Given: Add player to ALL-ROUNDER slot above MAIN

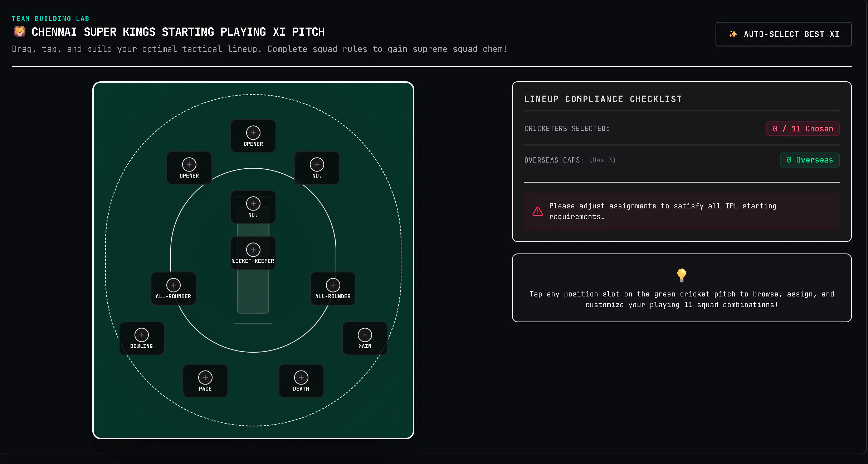Looking at the screenshot, I should click(x=333, y=289).
